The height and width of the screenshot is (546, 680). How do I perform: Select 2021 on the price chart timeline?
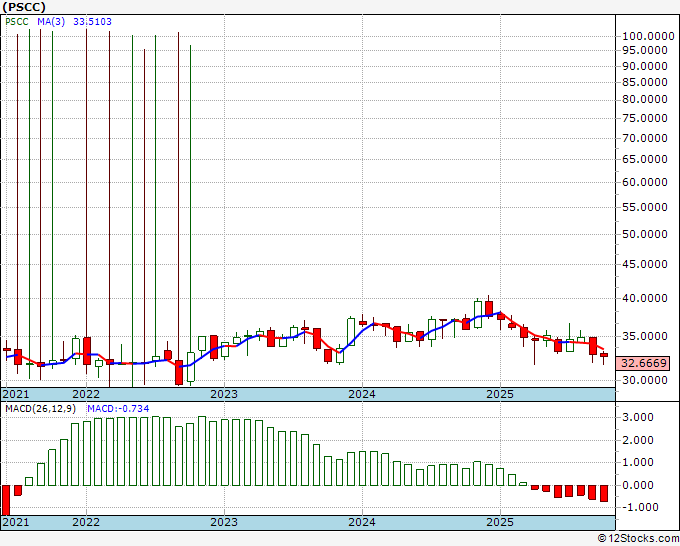17,395
